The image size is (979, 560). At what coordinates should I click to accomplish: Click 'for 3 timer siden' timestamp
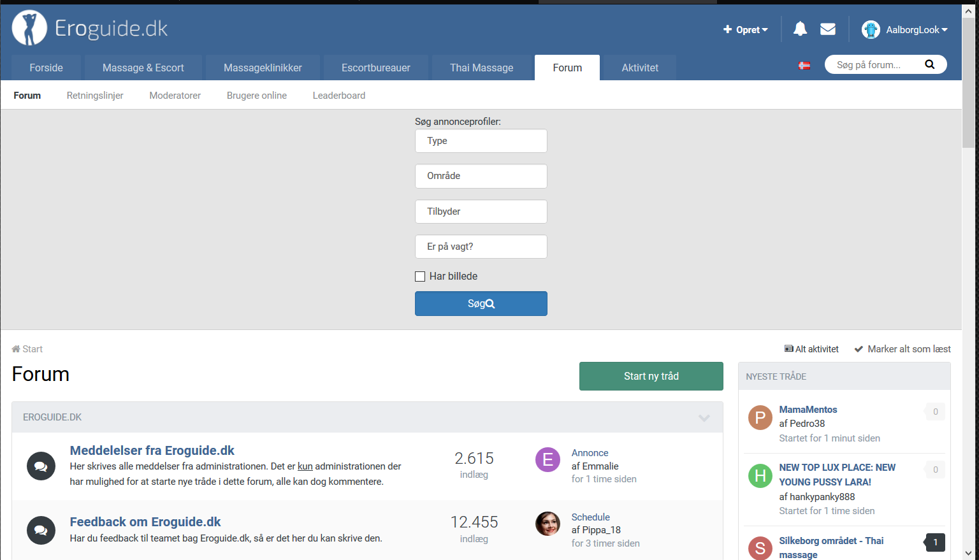(x=606, y=543)
